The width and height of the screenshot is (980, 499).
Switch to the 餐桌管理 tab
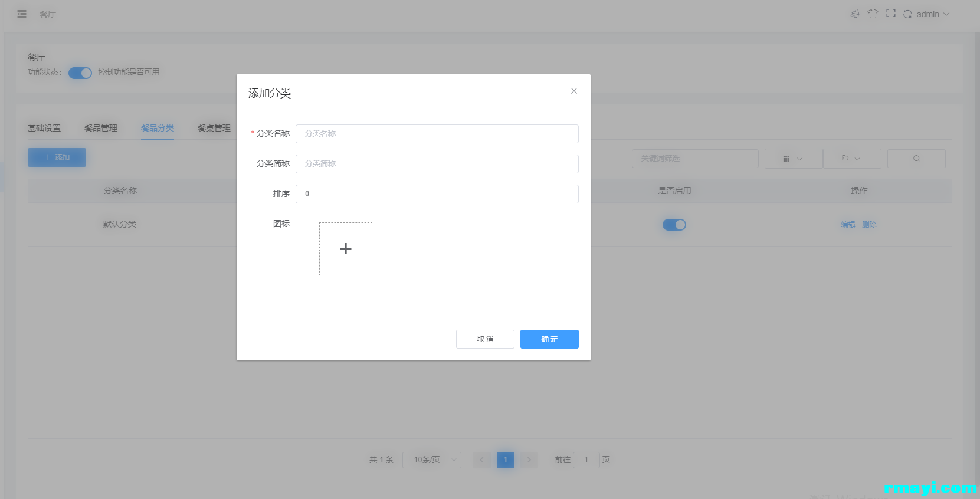click(x=214, y=128)
